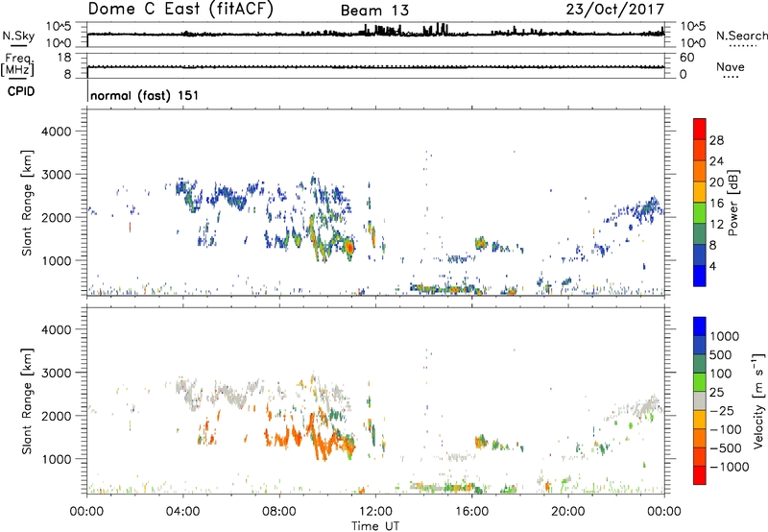Click the '20:00' time axis tick label

(567, 512)
